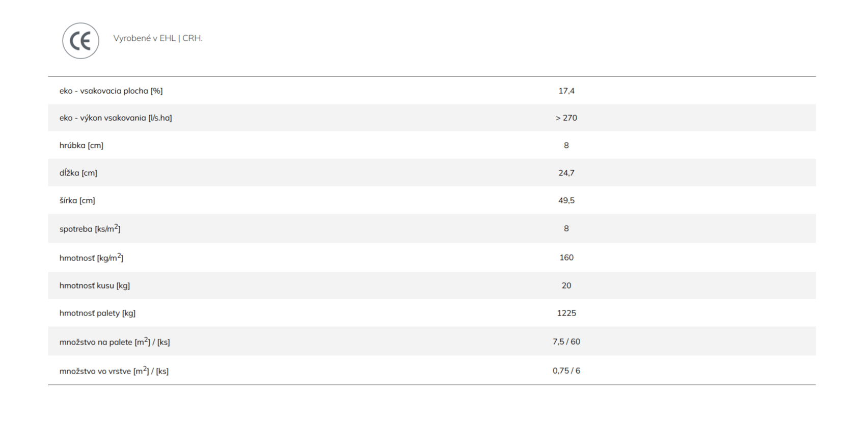Image resolution: width=868 pixels, height=422 pixels.
Task: Select the '> 270' infiltration performance value
Action: click(566, 118)
